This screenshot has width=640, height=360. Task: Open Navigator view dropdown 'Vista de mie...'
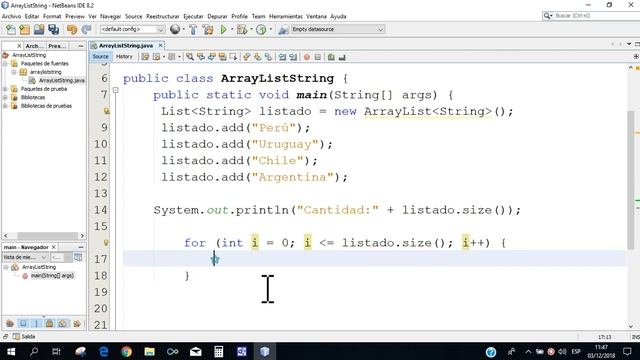click(x=25, y=257)
